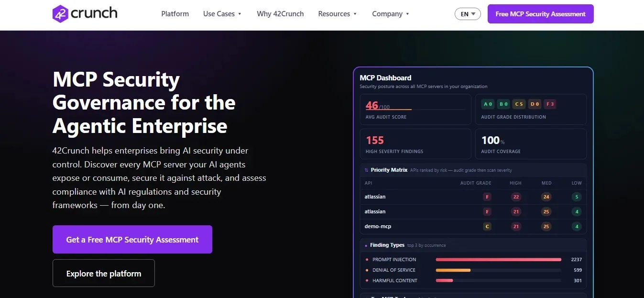Viewport: 644px width, 298px height.
Task: Expand the Company dropdown arrow
Action: click(x=407, y=14)
